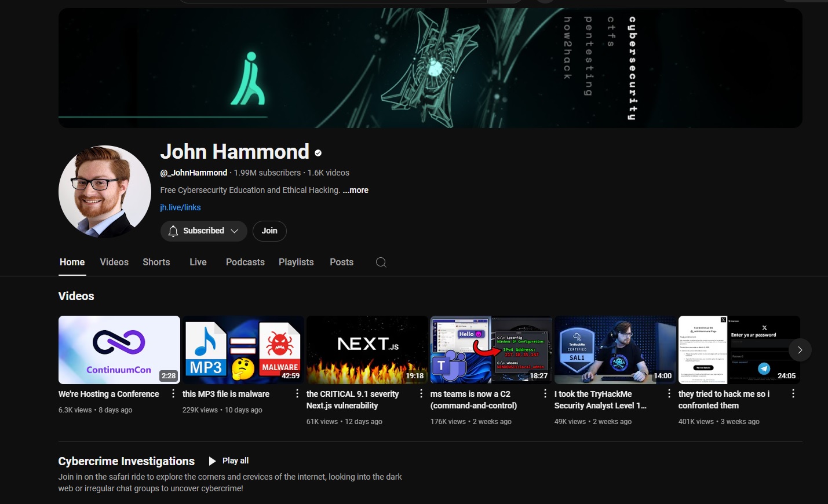Open the Posts tab
Viewport: 828px width, 504px height.
point(341,262)
